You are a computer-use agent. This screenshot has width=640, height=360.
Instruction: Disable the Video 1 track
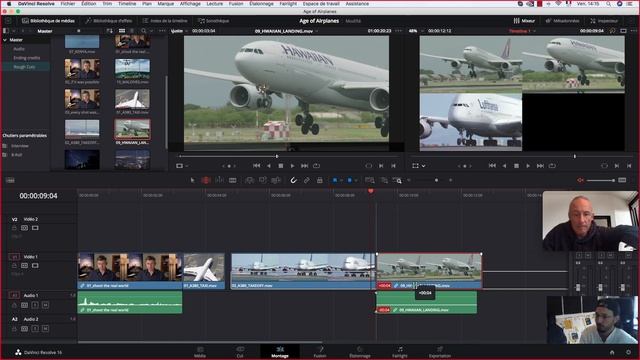(35, 265)
